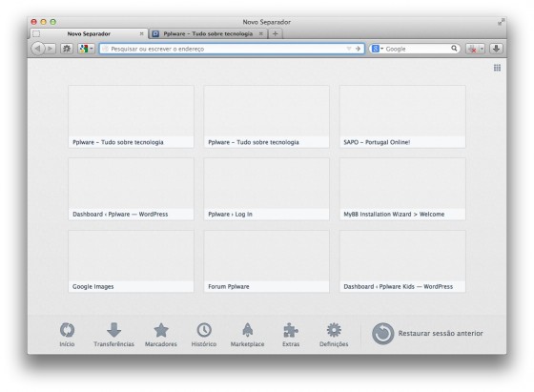Screen dimensions: 534x392
Task: Expand the Google services button dropdown arrow
Action: tap(92, 49)
